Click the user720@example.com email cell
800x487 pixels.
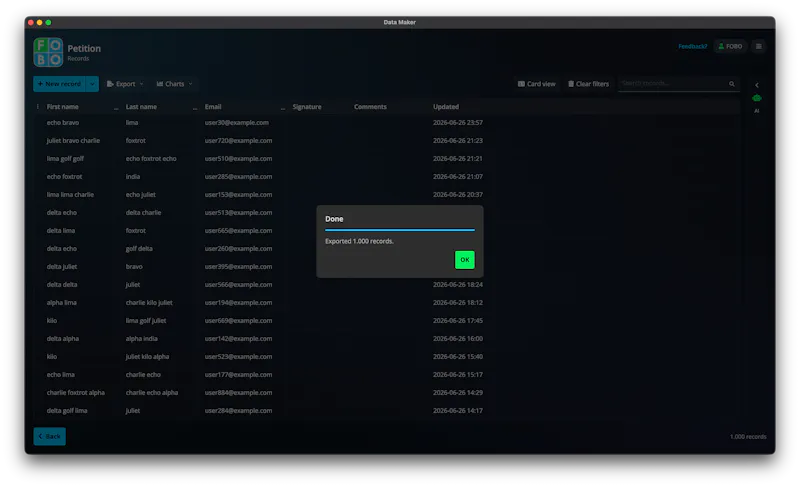click(238, 140)
